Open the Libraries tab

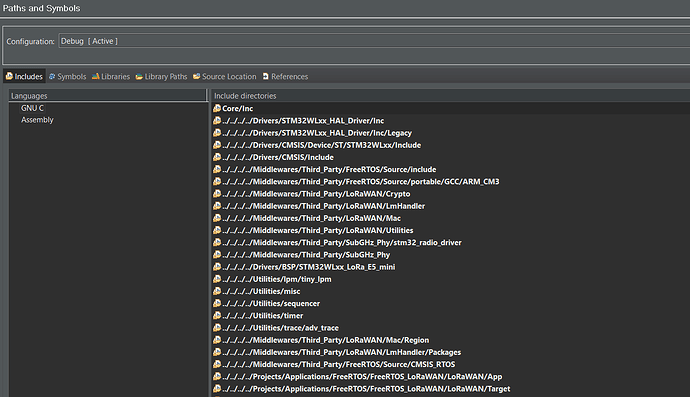[x=111, y=76]
